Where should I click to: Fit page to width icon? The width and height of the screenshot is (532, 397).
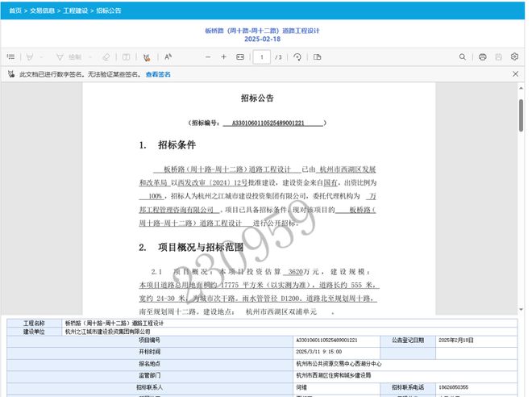click(x=240, y=57)
